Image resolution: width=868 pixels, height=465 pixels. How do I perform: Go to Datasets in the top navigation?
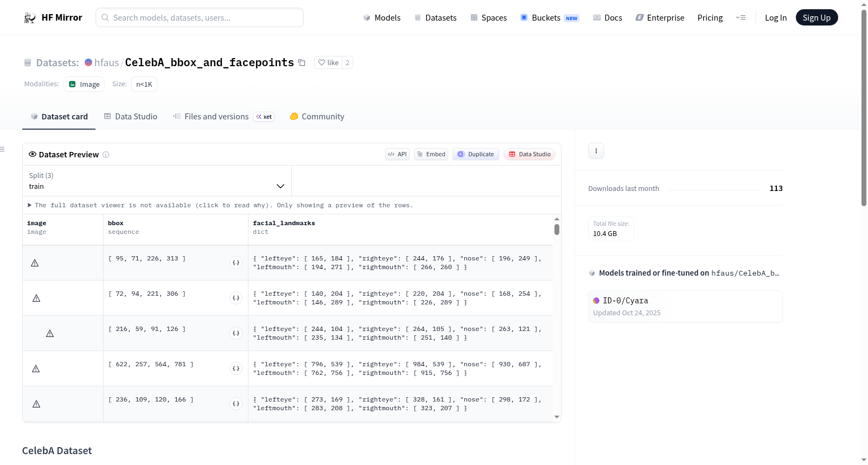pos(435,18)
